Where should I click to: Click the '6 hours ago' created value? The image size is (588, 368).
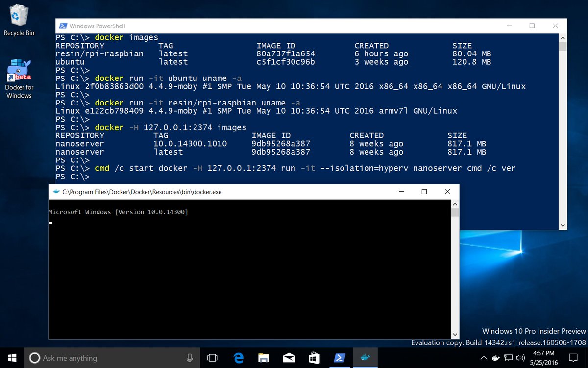(381, 54)
